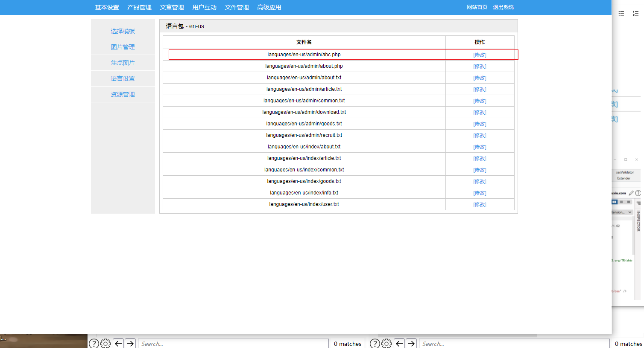Select 图片管理 in the sidebar
This screenshot has height=348, width=644.
point(123,47)
